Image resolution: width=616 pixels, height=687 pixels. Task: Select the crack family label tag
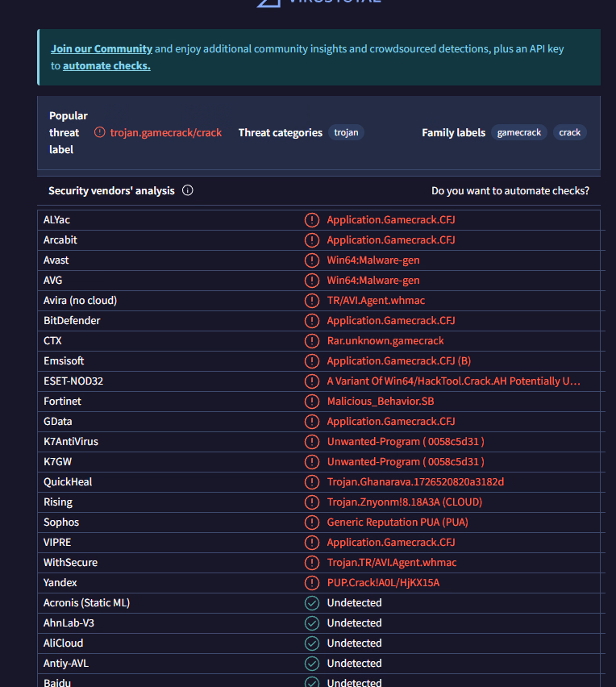[569, 132]
